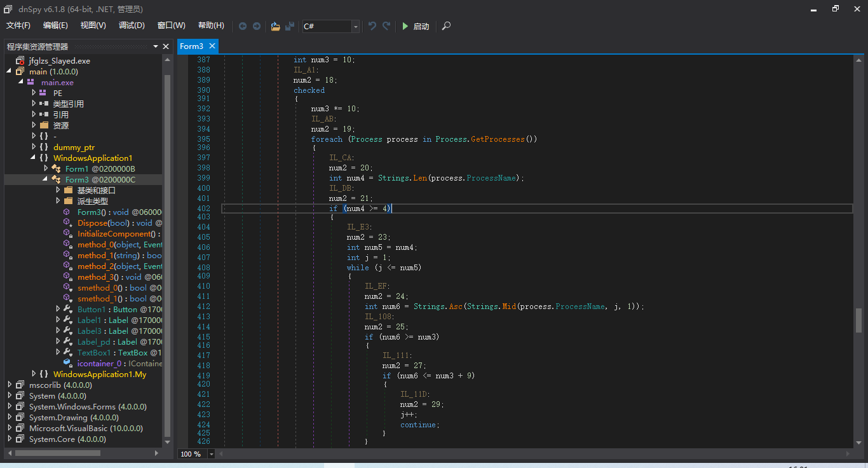The image size is (868, 468).
Task: Click the Label_pd property wrench icon
Action: (x=68, y=341)
